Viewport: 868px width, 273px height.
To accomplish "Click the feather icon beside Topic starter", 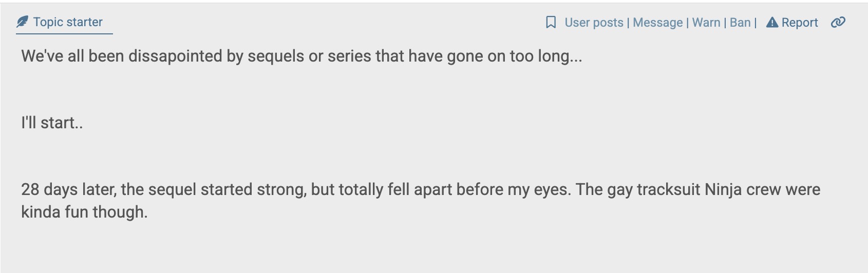I will point(22,22).
